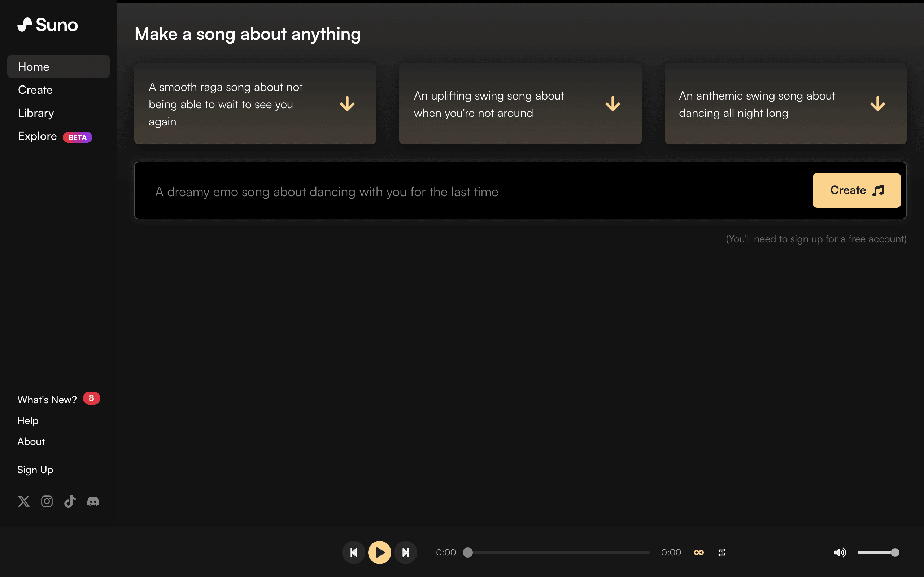The image size is (924, 577).
Task: Click the yellow Create button
Action: click(857, 190)
